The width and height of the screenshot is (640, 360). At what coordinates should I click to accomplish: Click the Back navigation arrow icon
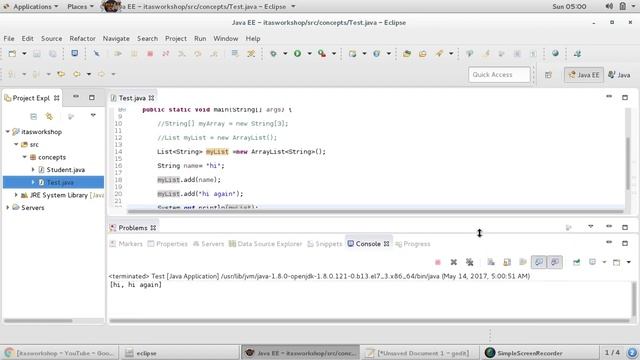(x=76, y=74)
